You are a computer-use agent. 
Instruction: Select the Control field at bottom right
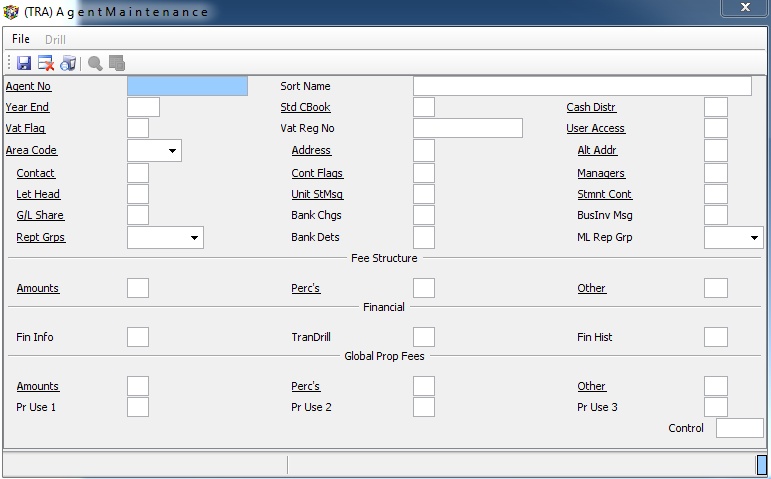739,428
